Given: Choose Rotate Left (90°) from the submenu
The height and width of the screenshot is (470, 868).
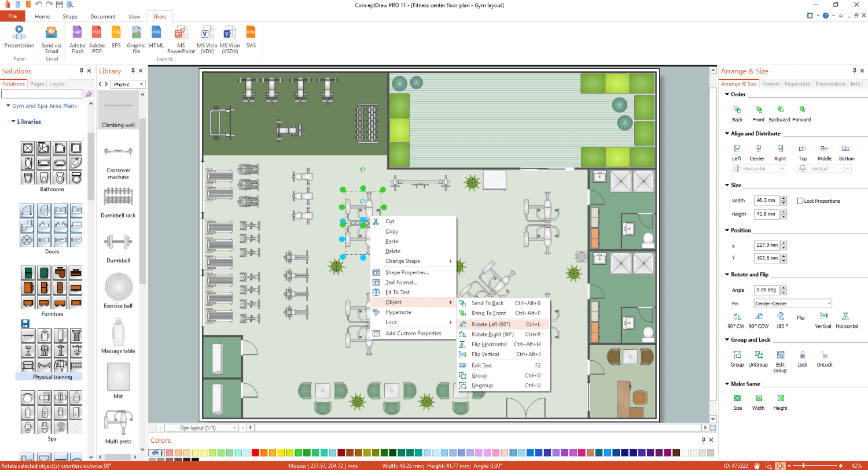Looking at the screenshot, I should click(491, 324).
